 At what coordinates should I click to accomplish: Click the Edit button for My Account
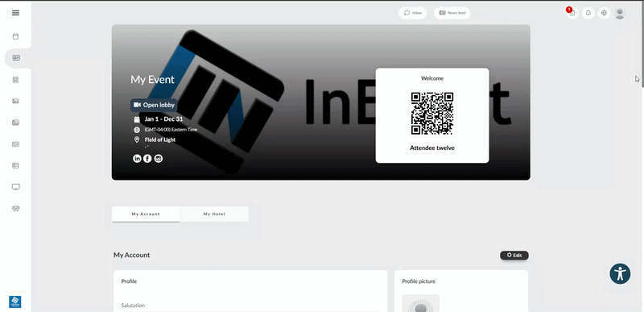pos(514,256)
